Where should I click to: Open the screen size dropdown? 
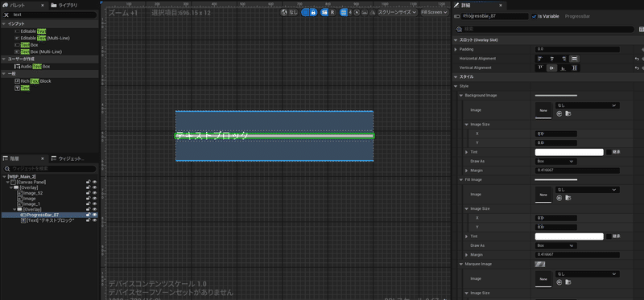pyautogui.click(x=397, y=12)
